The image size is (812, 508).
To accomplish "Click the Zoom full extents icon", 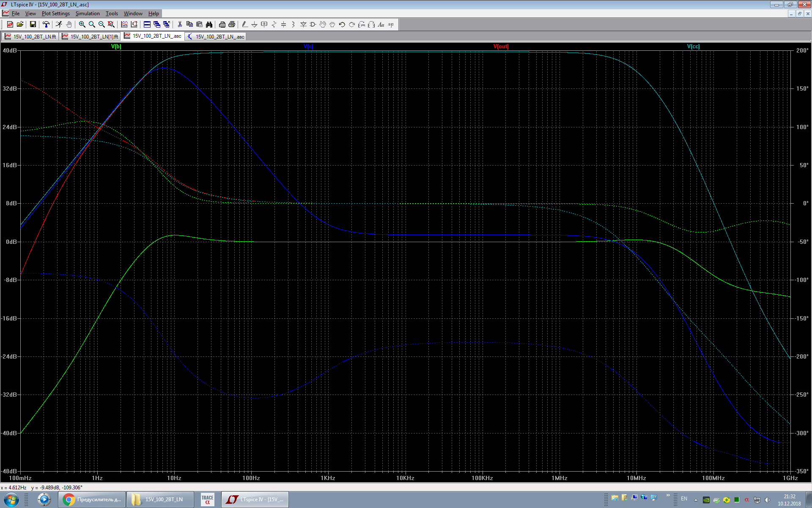I will pyautogui.click(x=111, y=25).
